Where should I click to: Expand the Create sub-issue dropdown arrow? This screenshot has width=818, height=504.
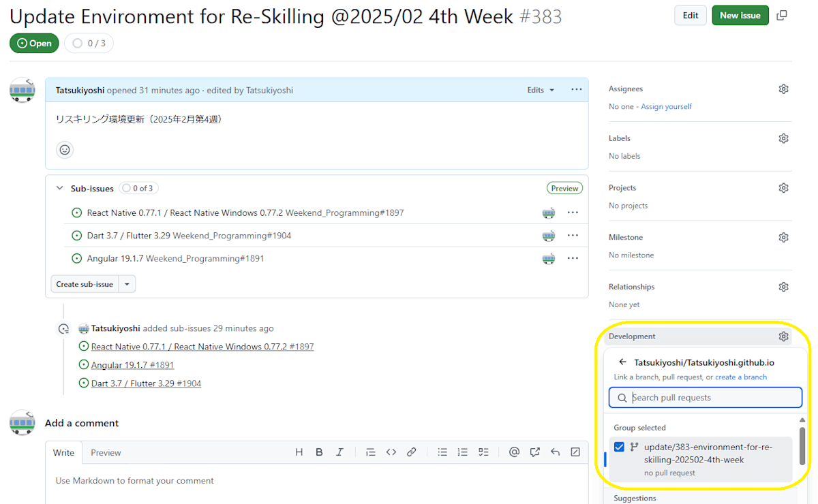point(127,283)
